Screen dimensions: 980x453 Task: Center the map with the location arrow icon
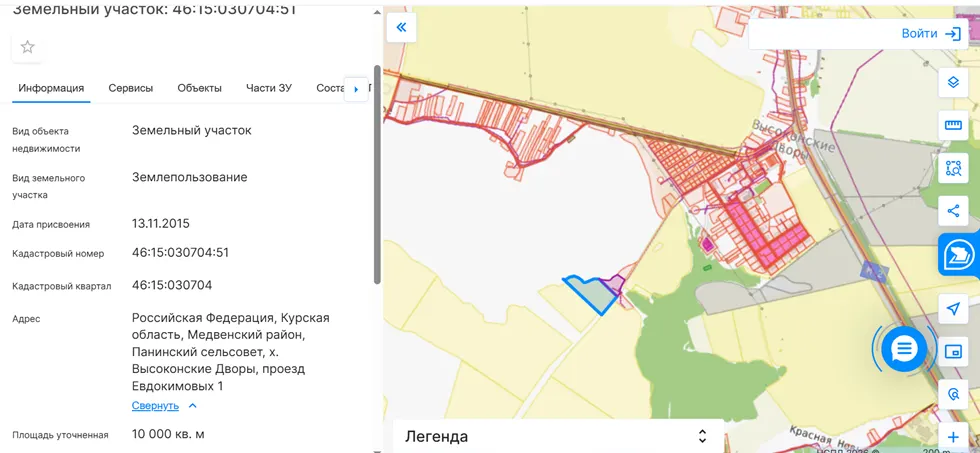click(953, 308)
